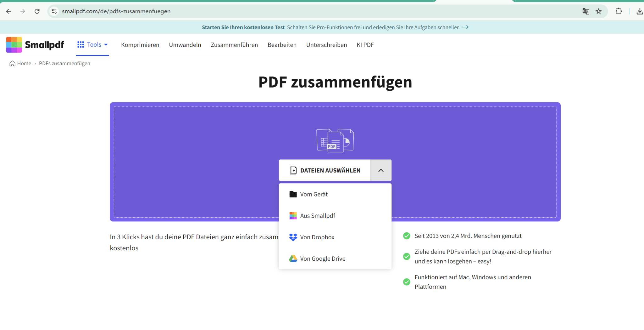Click the Smallpdf logo
Image resolution: width=644 pixels, height=330 pixels.
(x=35, y=45)
